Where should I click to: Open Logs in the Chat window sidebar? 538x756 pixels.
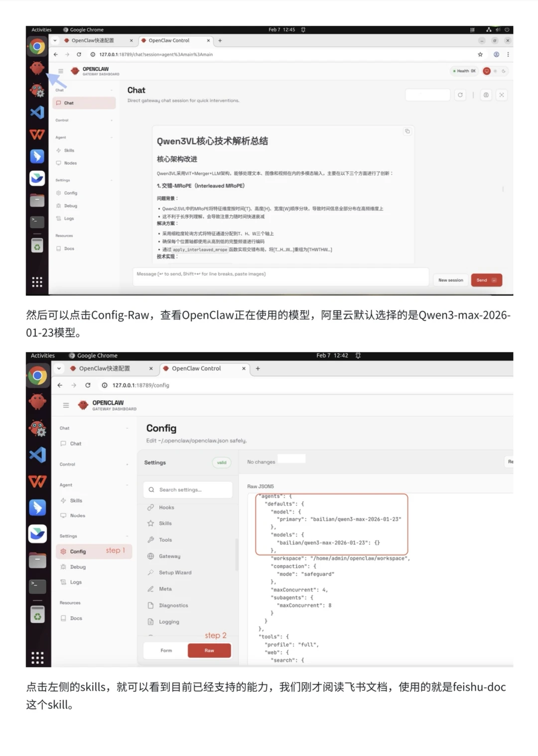[84, 218]
